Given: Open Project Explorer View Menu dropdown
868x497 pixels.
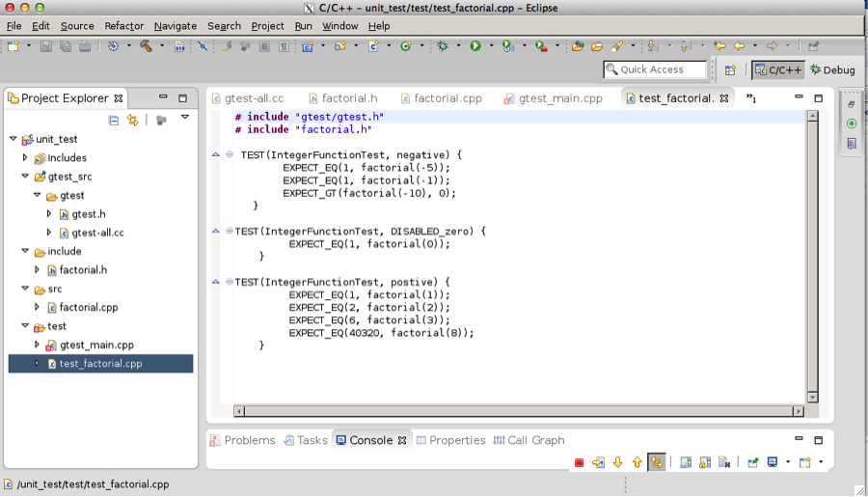Looking at the screenshot, I should point(185,118).
